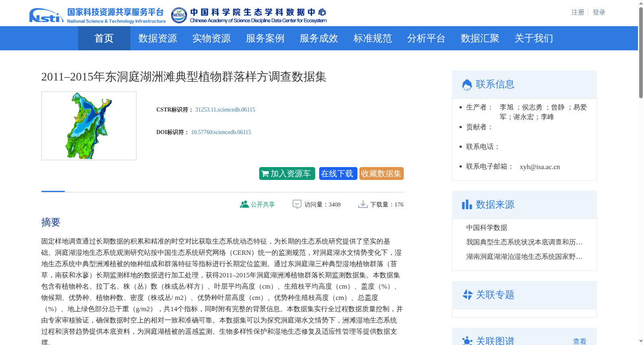Click the 关联图谱 network icon

(467, 341)
